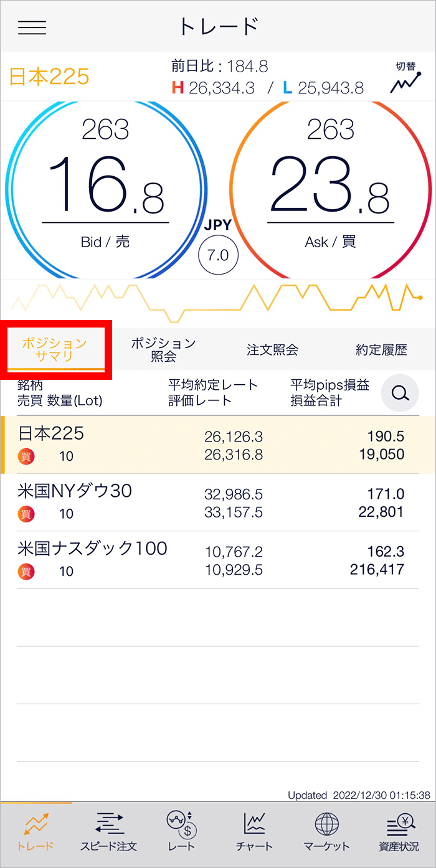Open the hamburger menu
Image resolution: width=436 pixels, height=868 pixels.
click(x=32, y=27)
